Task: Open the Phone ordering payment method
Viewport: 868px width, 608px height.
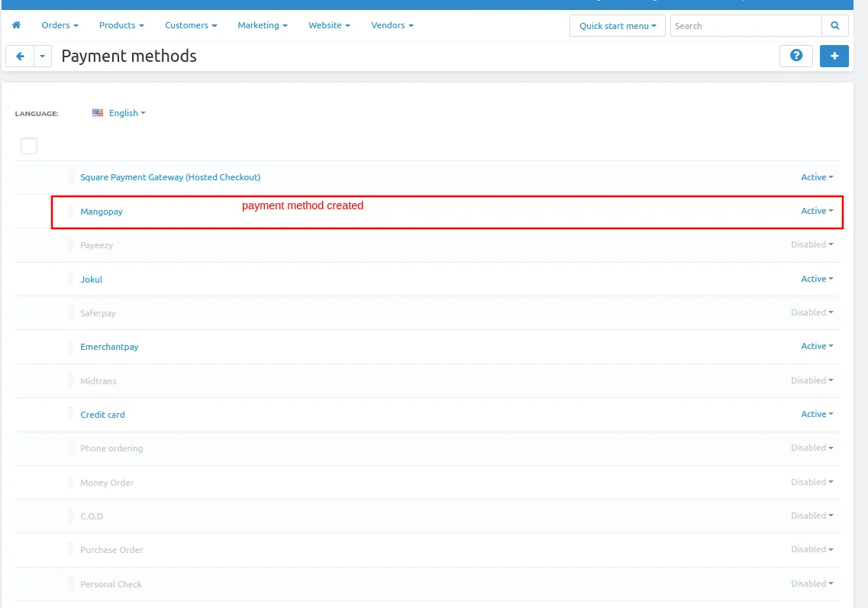Action: [x=111, y=448]
